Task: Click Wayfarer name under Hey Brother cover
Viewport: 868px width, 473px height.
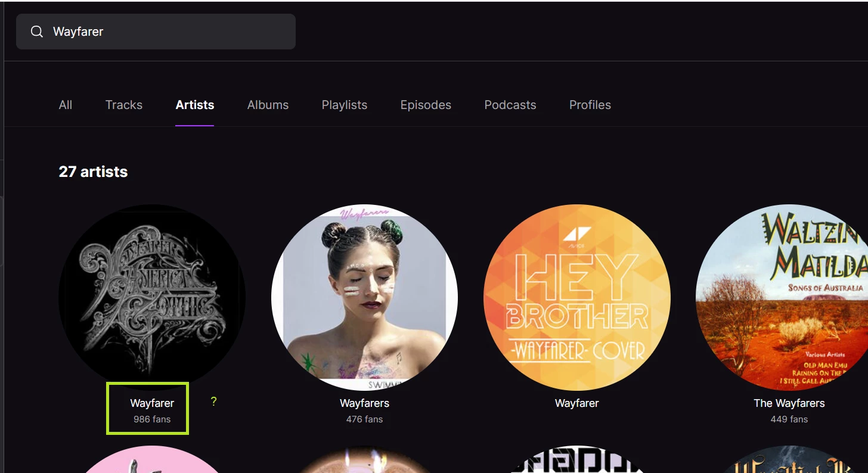Action: tap(577, 403)
